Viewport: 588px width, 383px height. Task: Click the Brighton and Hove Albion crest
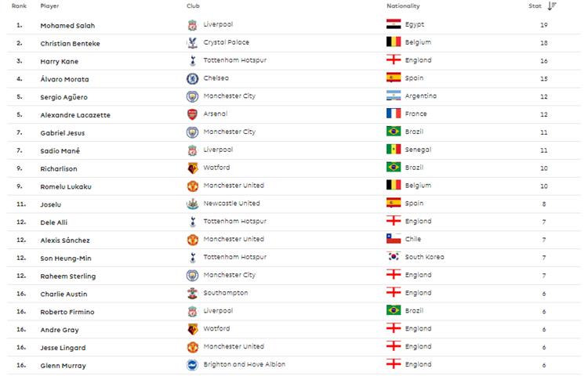[192, 365]
